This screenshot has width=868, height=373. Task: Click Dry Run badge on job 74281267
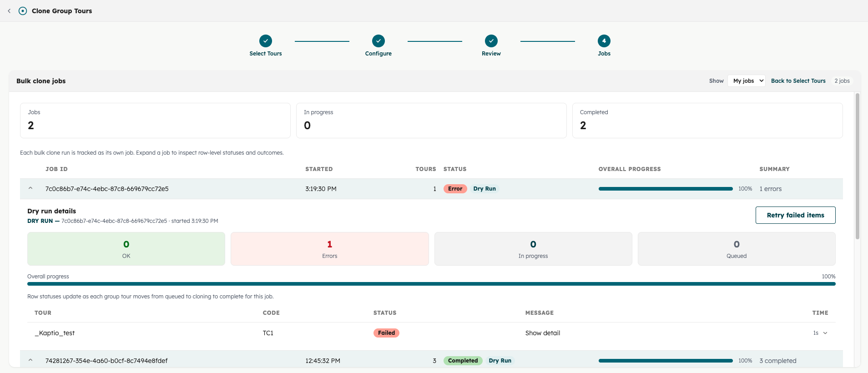[500, 361]
